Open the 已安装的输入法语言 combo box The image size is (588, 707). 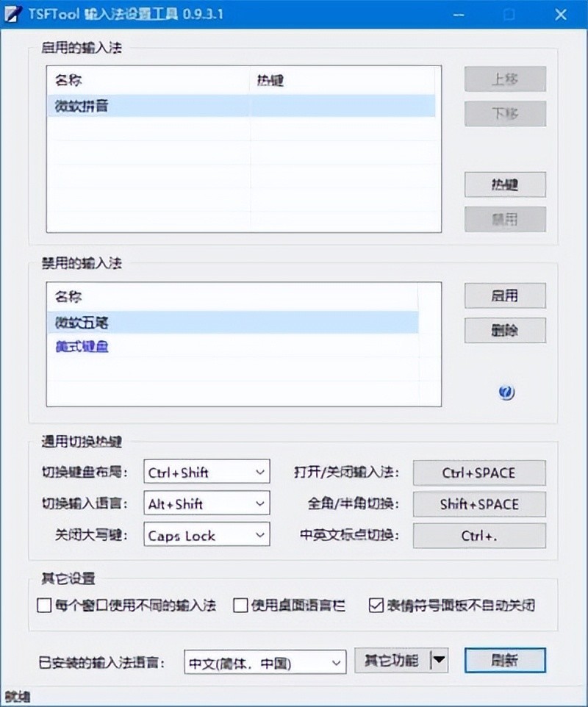click(265, 662)
